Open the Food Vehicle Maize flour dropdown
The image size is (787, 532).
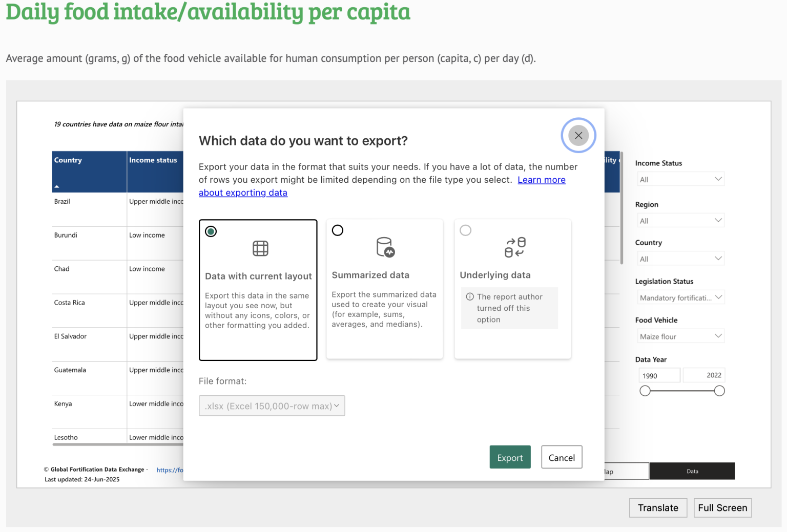pos(680,336)
